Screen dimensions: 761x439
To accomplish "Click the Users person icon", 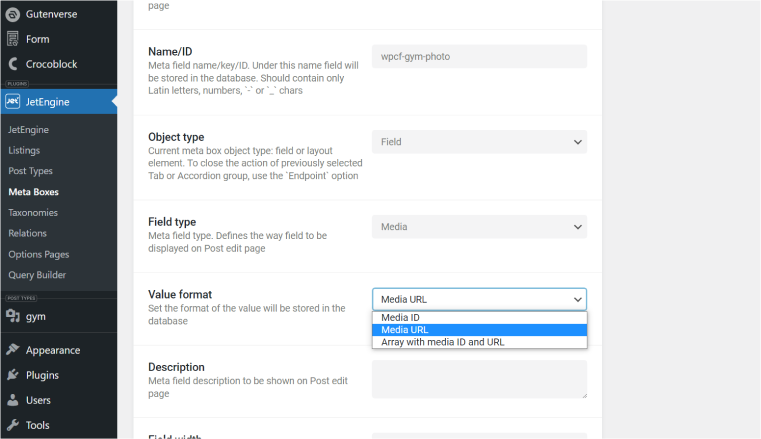I will pyautogui.click(x=13, y=400).
